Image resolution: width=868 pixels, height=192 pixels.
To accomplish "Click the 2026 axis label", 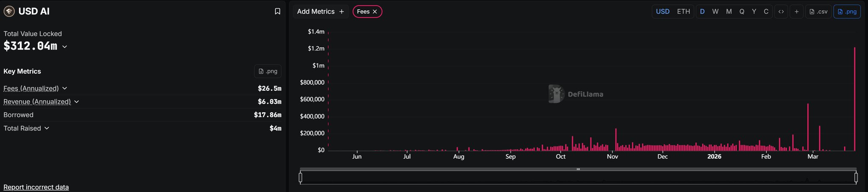I will click(x=714, y=156).
